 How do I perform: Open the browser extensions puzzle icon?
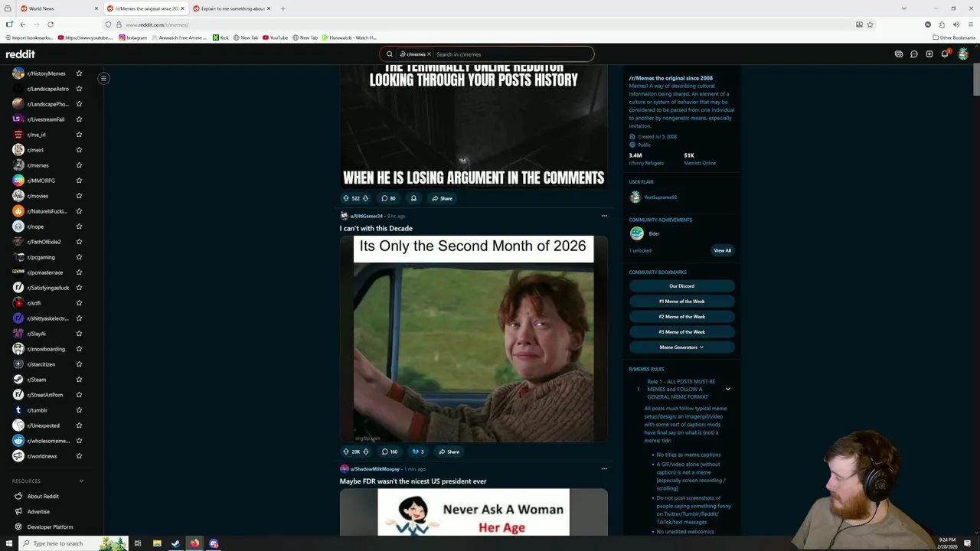942,24
